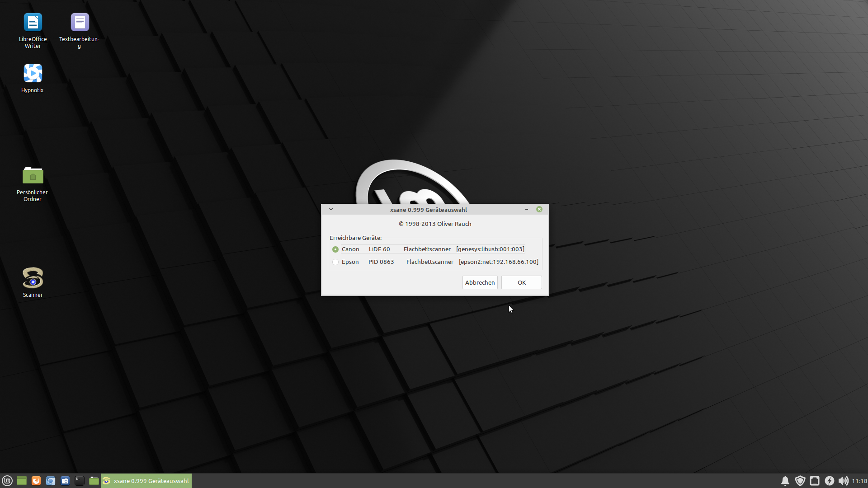This screenshot has height=488, width=868.
Task: Click the genesys:libusb:001:003 device address text
Action: 490,249
